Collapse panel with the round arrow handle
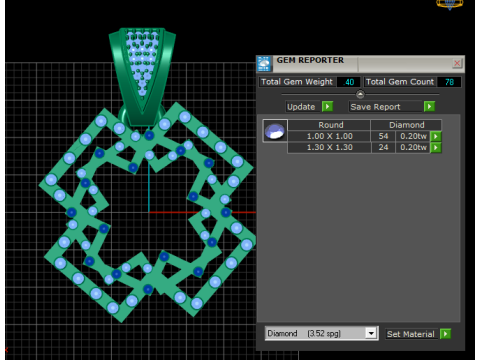This screenshot has width=480, height=360. pos(360,95)
